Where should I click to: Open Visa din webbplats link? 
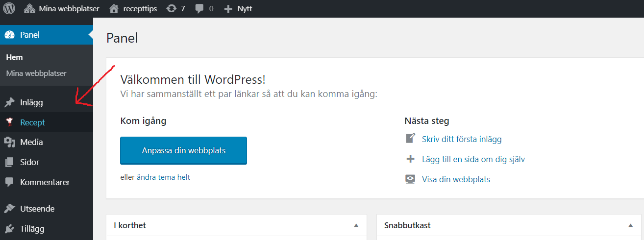click(x=456, y=179)
